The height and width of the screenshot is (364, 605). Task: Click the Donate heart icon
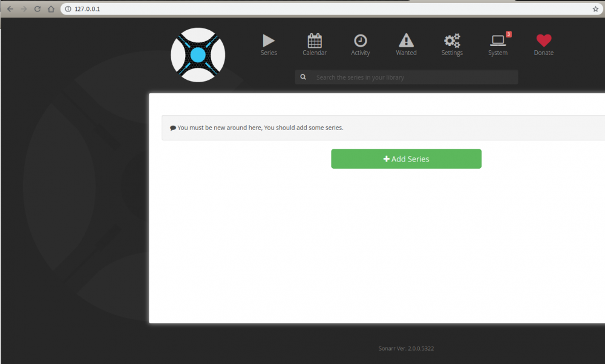click(544, 41)
